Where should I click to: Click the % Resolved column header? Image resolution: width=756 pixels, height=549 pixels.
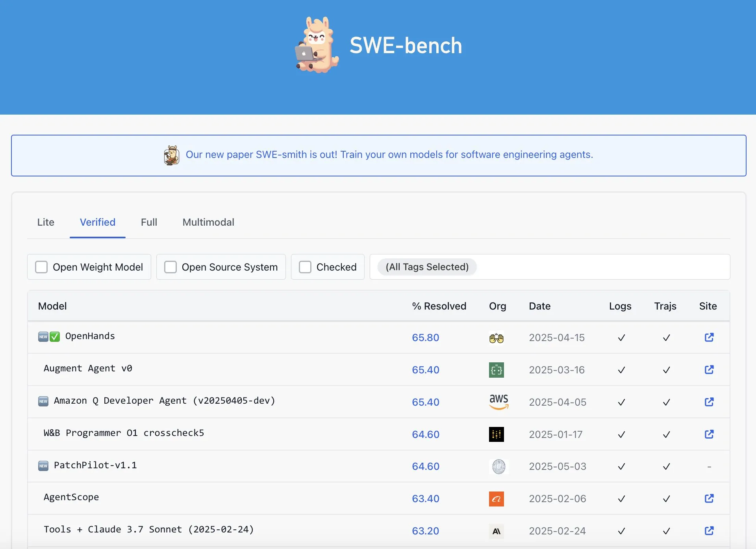pos(439,306)
